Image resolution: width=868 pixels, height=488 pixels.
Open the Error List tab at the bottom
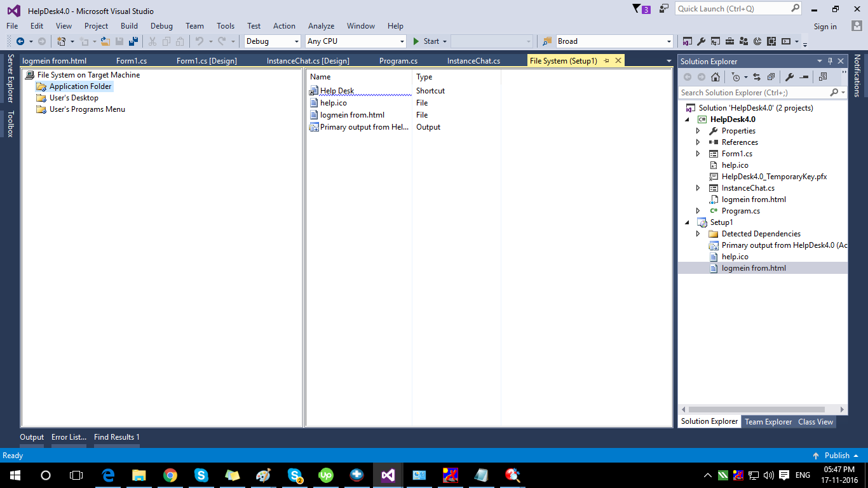tap(69, 437)
